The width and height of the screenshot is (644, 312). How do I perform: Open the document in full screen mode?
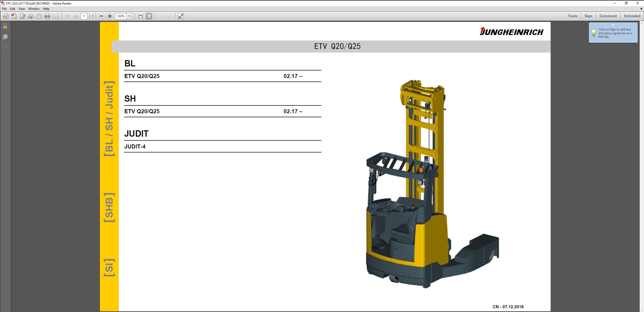click(x=181, y=16)
